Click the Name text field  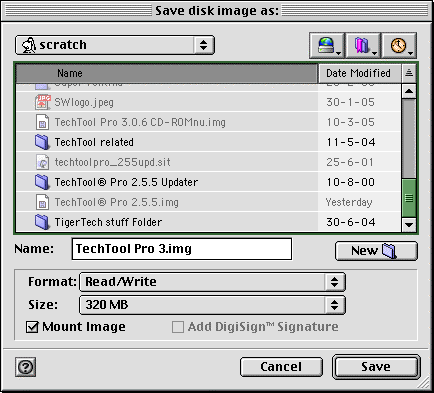point(182,249)
